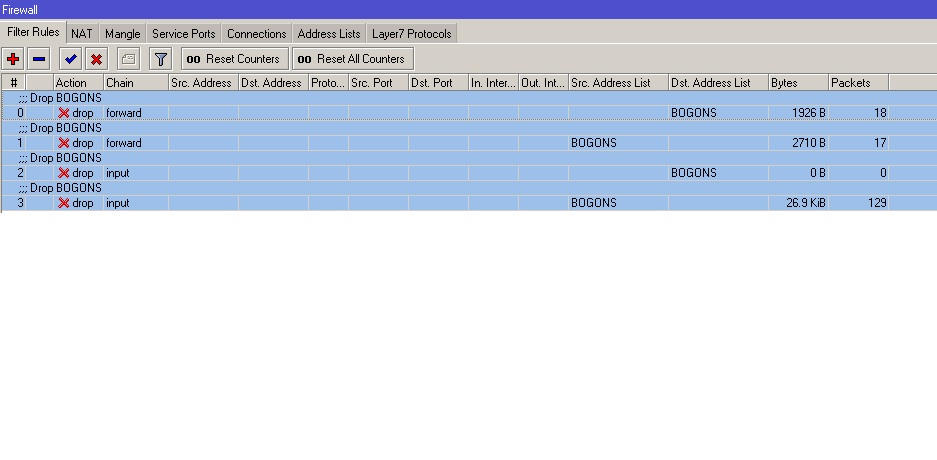Image resolution: width=937 pixels, height=460 pixels.
Task: Click 1926 B bytes value
Action: [809, 113]
